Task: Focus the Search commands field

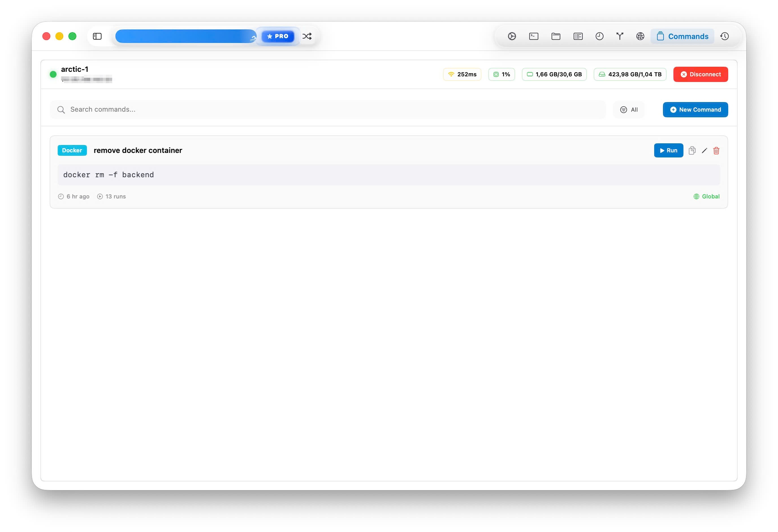Action: click(328, 109)
